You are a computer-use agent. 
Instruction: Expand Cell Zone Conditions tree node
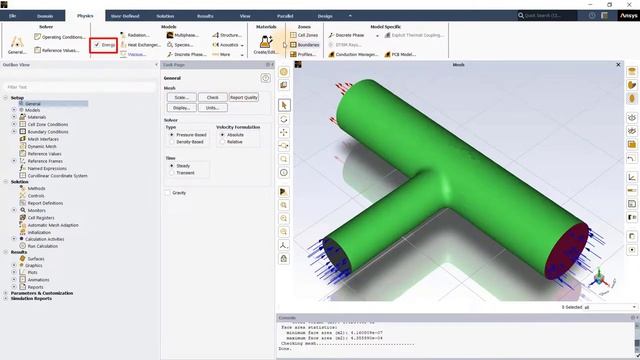coord(14,124)
